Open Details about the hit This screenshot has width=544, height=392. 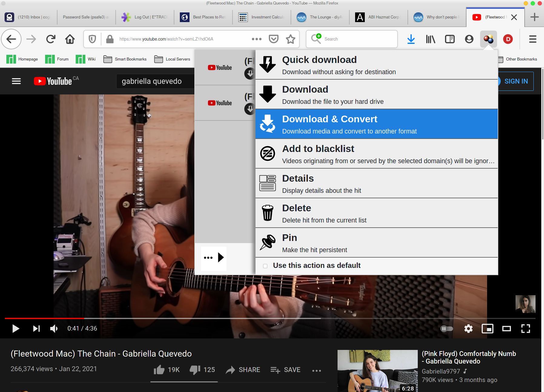click(x=377, y=183)
